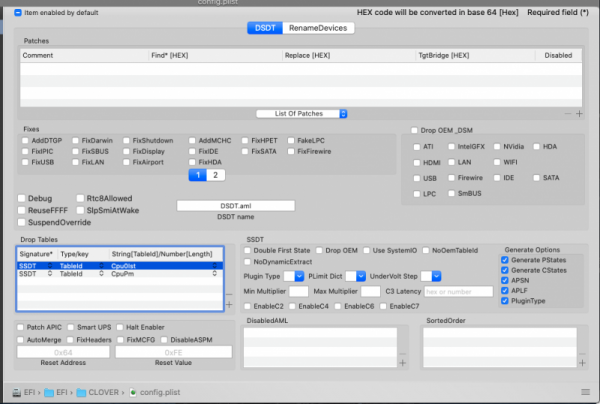Viewport: 600px width, 404px height.
Task: Click the plus button under Patches table
Action: (x=579, y=114)
